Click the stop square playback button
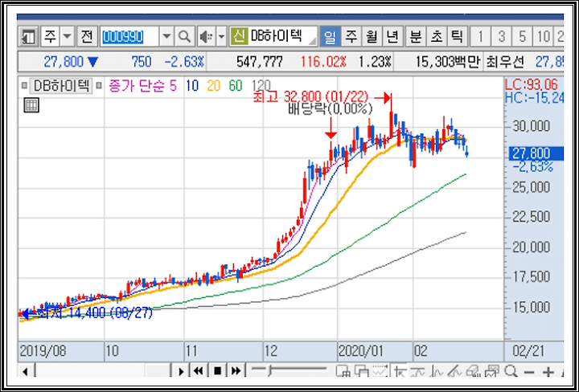 [x=218, y=371]
